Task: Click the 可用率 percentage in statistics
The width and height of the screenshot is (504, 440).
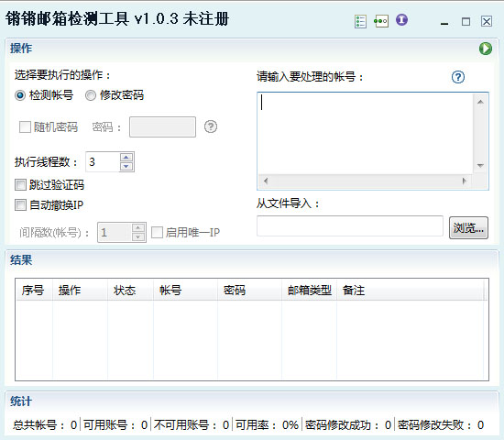Action: (x=267, y=425)
